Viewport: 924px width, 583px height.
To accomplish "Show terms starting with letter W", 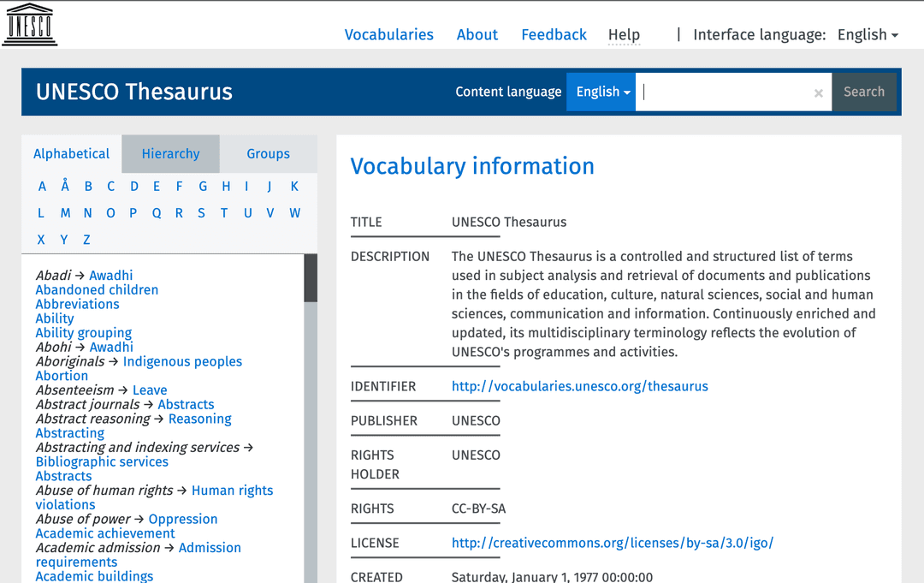I will (x=294, y=213).
